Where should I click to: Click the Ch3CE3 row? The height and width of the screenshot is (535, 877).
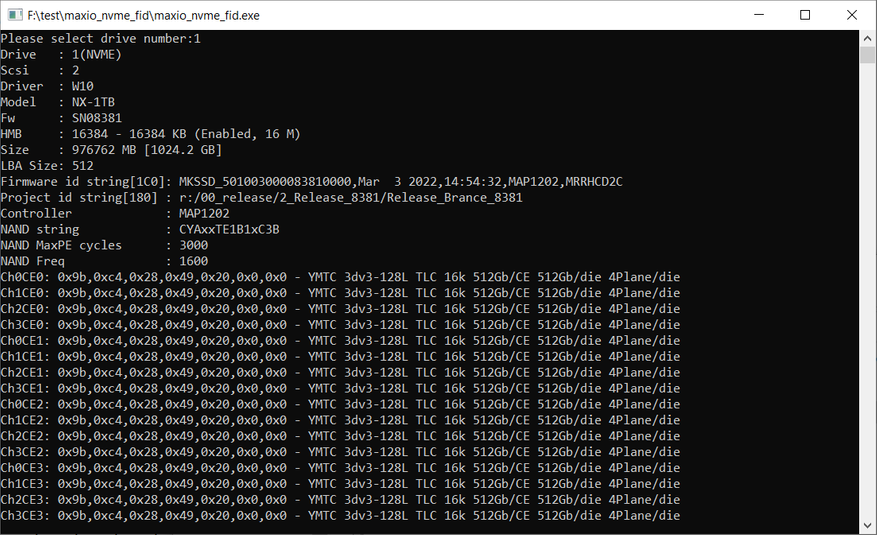point(341,515)
